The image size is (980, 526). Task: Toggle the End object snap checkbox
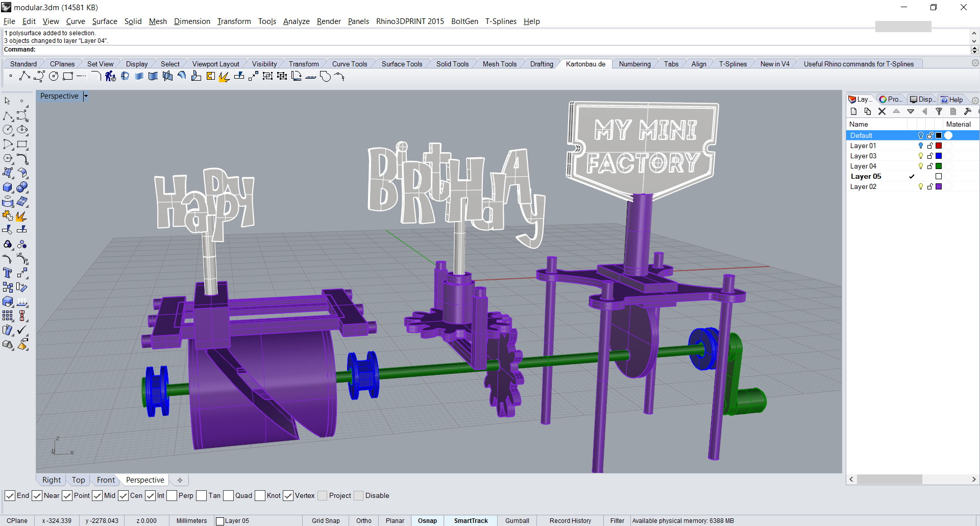tap(10, 496)
